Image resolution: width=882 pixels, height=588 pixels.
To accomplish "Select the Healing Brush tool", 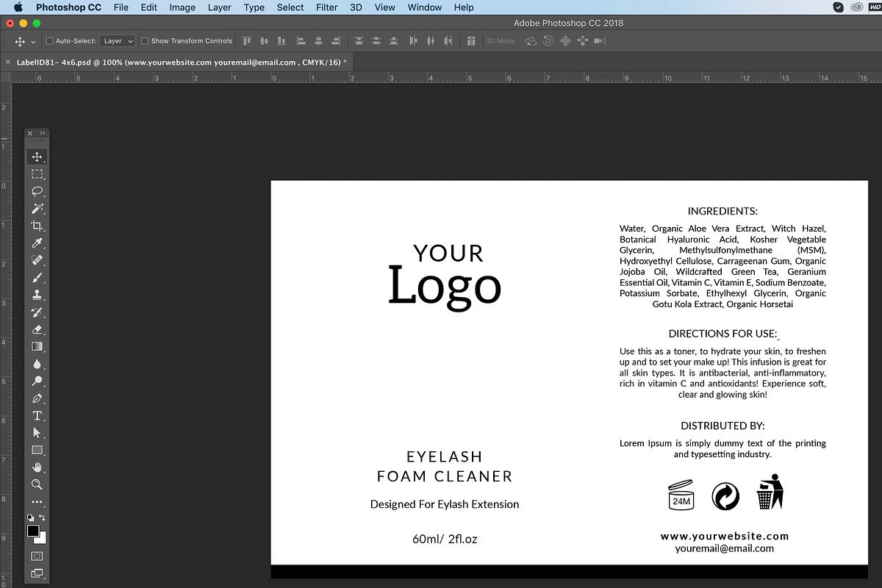I will [x=37, y=260].
